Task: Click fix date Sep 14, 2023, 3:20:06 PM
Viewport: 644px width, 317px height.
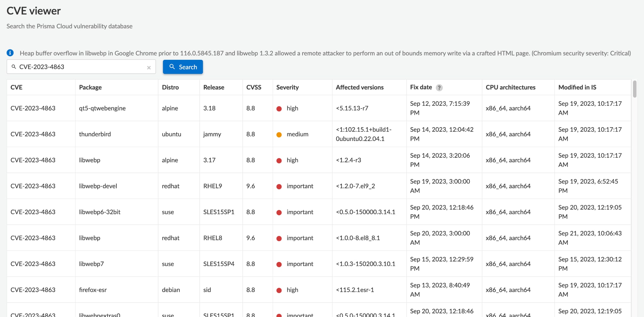Action: 440,160
